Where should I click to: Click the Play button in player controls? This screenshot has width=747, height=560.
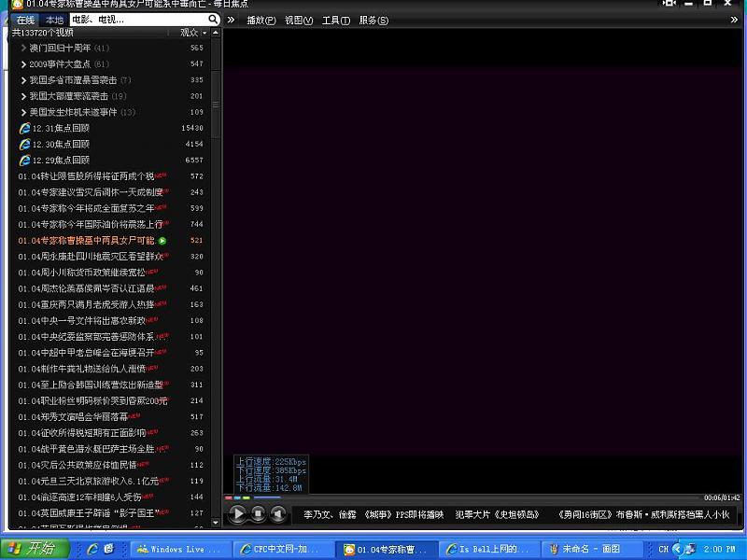[x=237, y=513]
